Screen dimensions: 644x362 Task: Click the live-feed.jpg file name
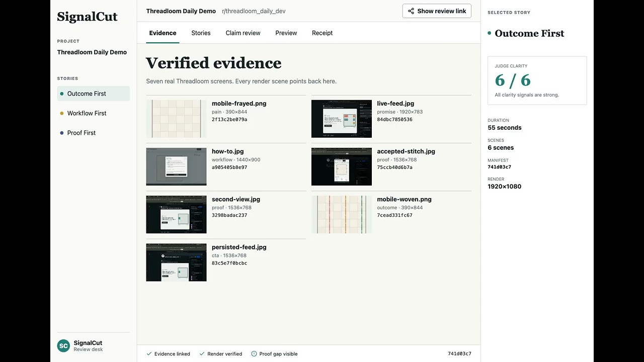point(395,104)
